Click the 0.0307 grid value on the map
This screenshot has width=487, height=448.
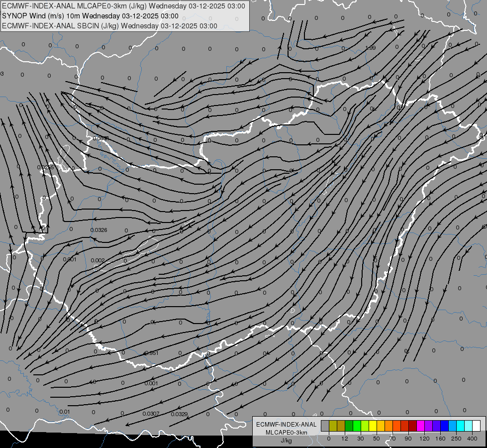click(151, 414)
